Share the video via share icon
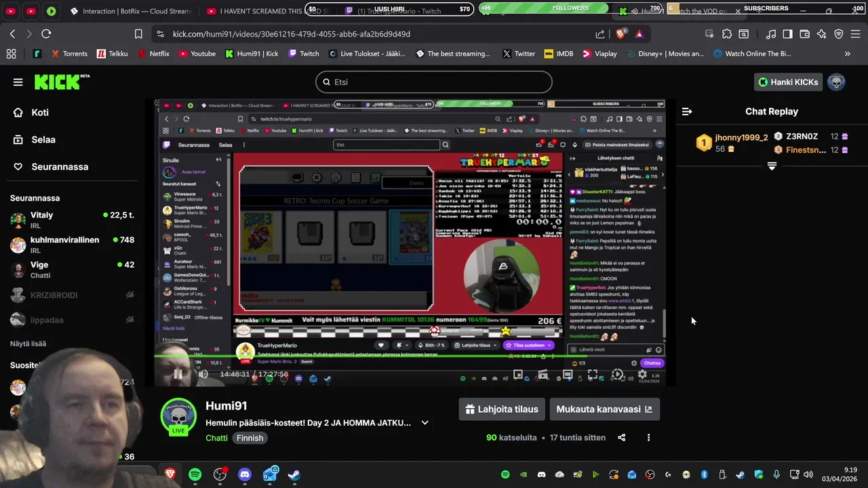 tap(621, 438)
